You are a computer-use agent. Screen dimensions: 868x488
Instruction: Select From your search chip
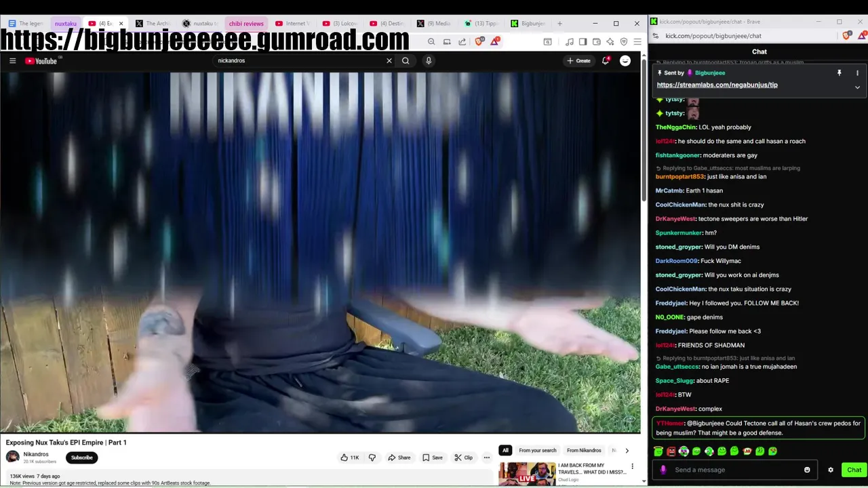coord(537,450)
